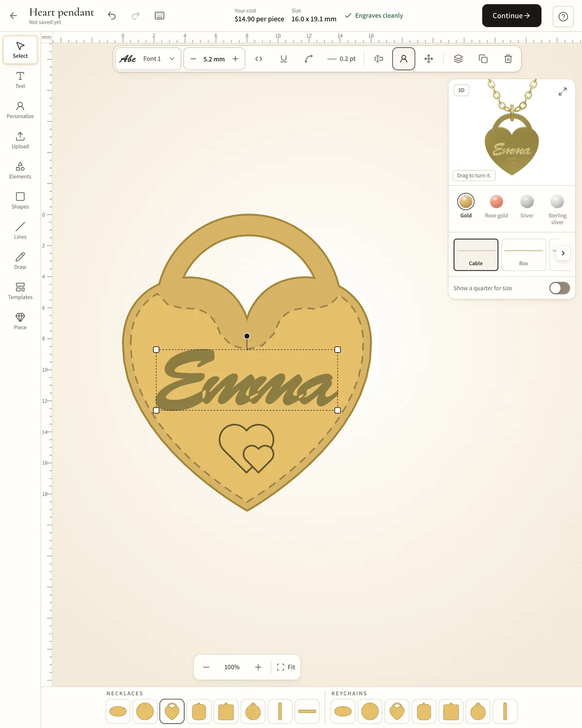Open the Upload panel

point(20,140)
